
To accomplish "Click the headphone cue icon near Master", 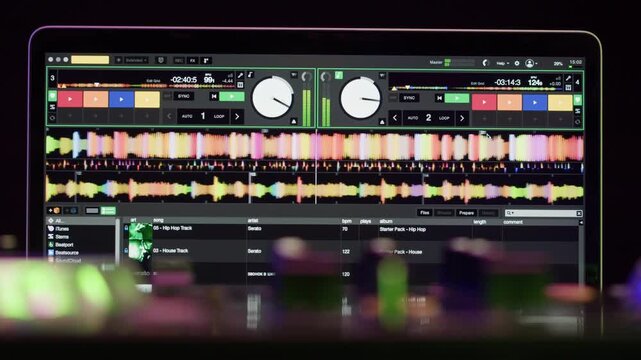I will tap(485, 63).
